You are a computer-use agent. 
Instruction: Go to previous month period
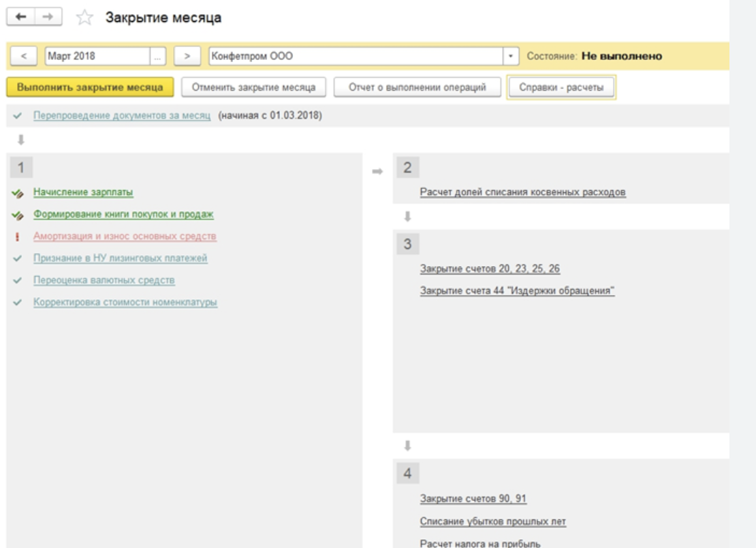[24, 57]
